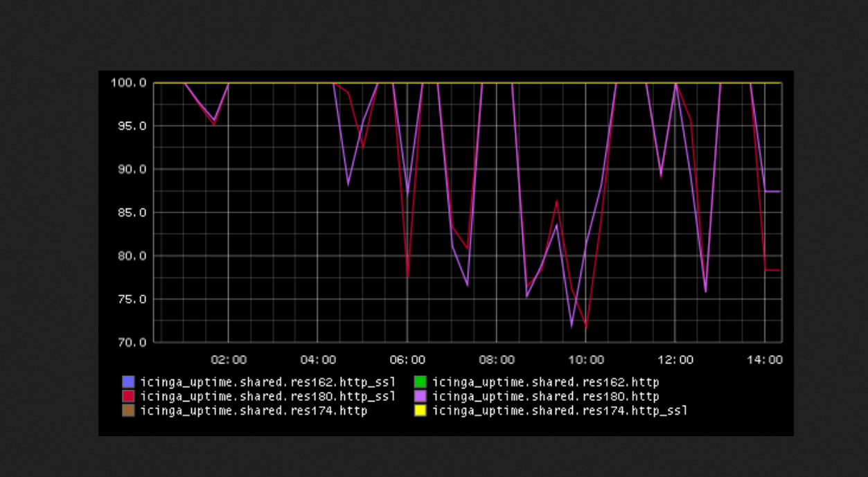The image size is (868, 477).
Task: Click the yellow res174.http_ssl legend swatch
Action: (x=420, y=411)
